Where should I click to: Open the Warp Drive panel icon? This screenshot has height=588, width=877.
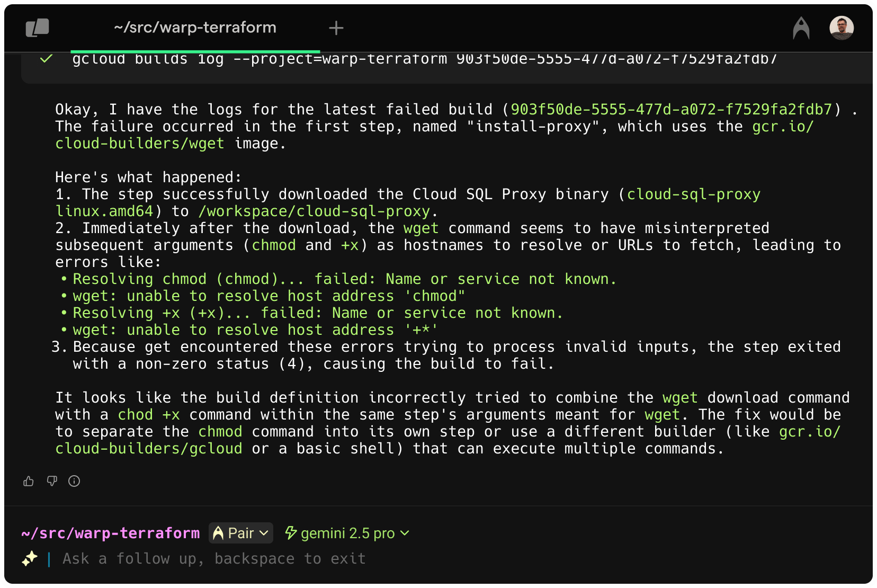tap(37, 28)
